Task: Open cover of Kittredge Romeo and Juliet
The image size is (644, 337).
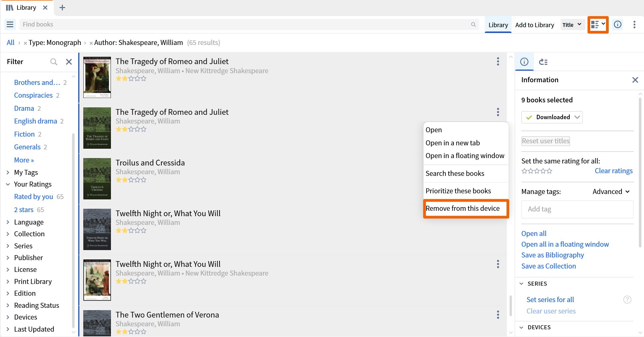Action: click(x=97, y=77)
